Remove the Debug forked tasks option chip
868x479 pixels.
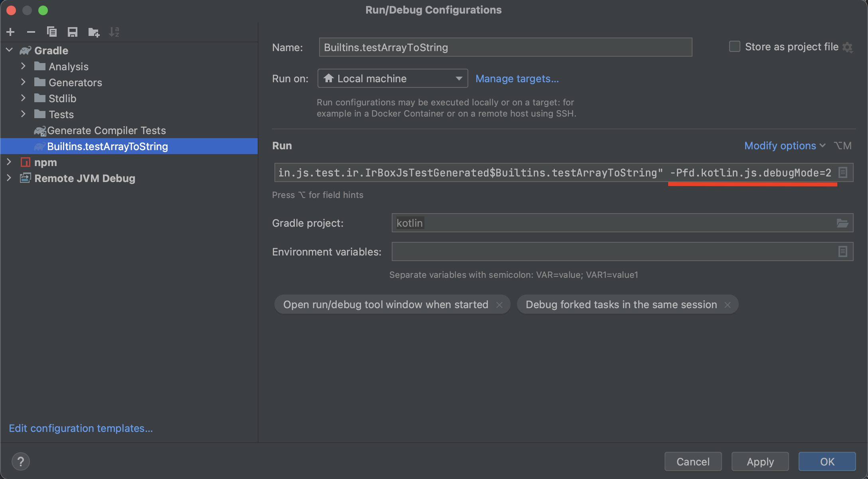(728, 305)
